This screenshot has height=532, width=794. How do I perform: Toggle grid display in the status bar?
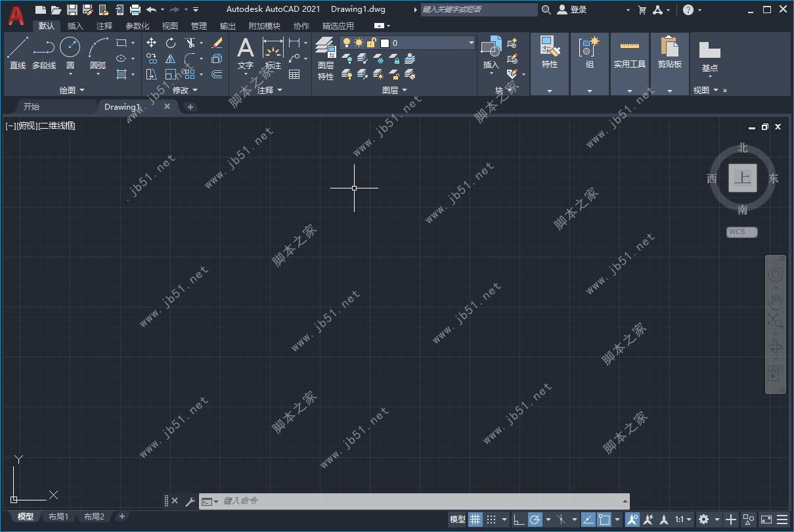(475, 519)
